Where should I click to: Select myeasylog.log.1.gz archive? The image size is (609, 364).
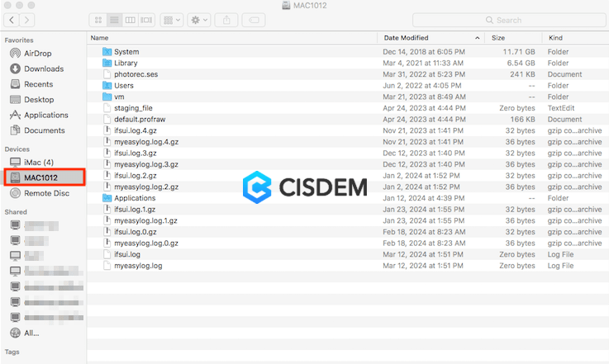point(145,220)
